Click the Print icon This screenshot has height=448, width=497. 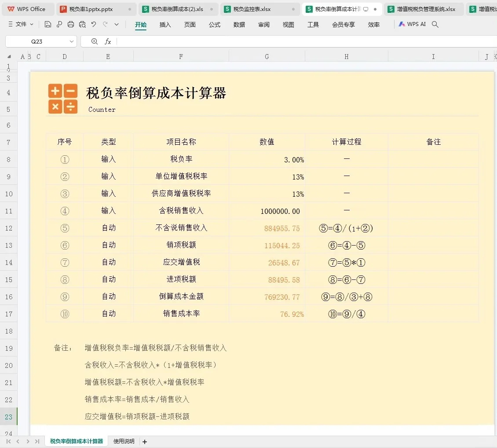tap(71, 24)
